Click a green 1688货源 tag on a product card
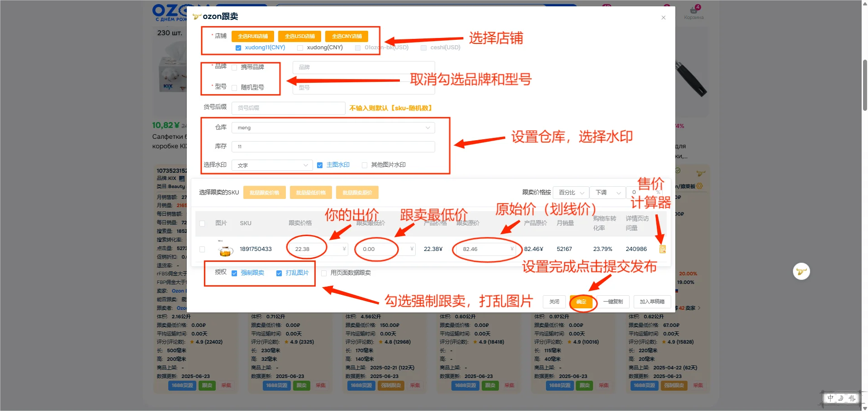The width and height of the screenshot is (868, 411). pyautogui.click(x=182, y=386)
